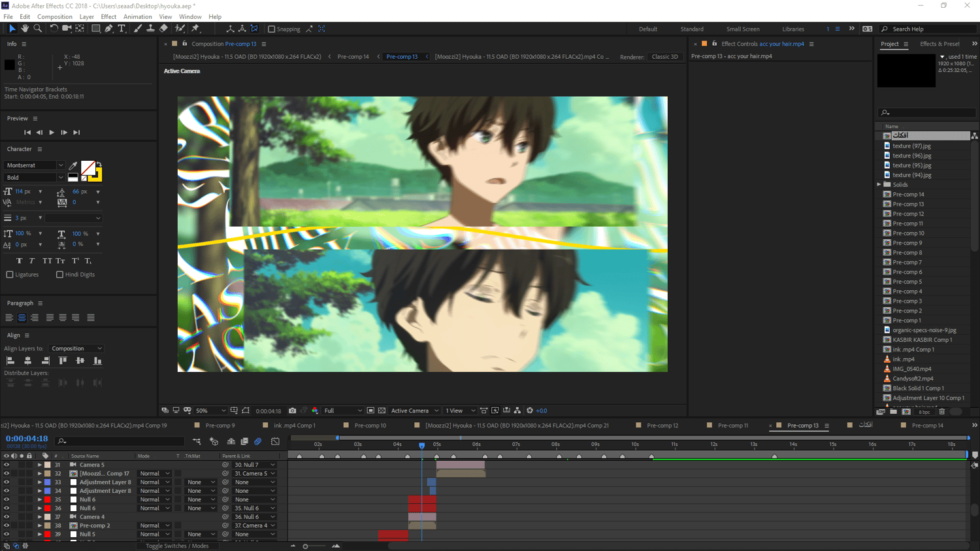
Task: Click the Region of Interest icon
Action: coord(370,410)
